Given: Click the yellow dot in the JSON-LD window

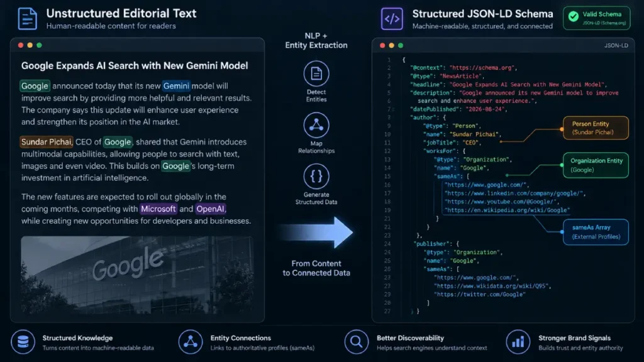Looking at the screenshot, I should pos(391,45).
